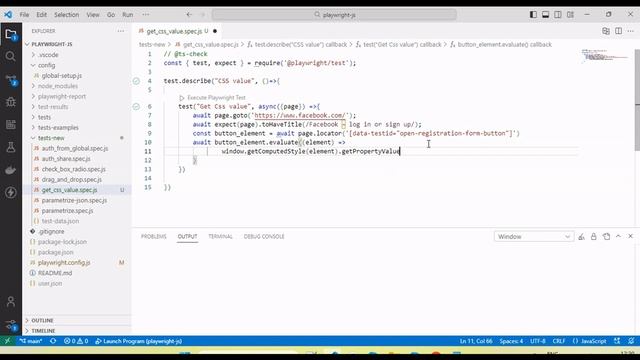Viewport: 640px width, 360px height.
Task: Expand the tests-examples folder
Action: [x=58, y=128]
